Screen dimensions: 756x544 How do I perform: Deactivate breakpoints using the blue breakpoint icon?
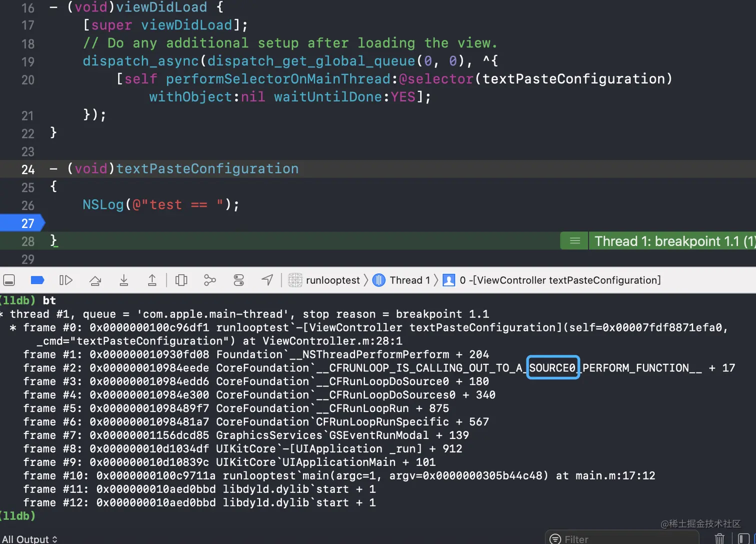[37, 280]
